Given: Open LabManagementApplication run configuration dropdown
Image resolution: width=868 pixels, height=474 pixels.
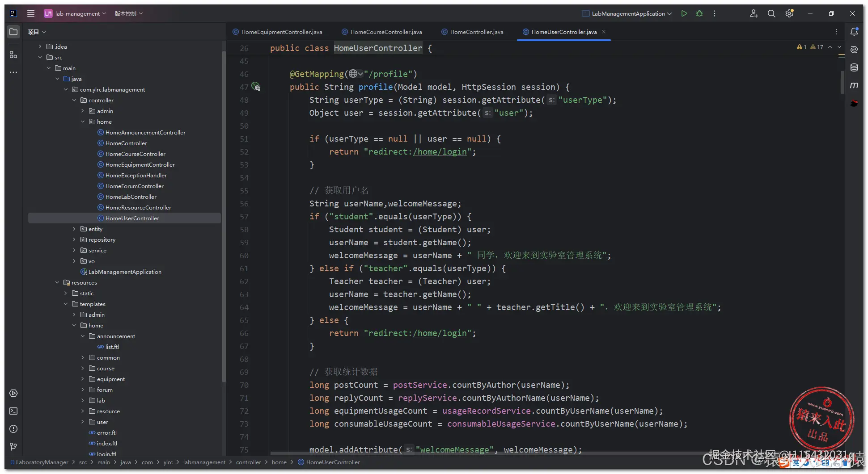Looking at the screenshot, I should pyautogui.click(x=627, y=13).
